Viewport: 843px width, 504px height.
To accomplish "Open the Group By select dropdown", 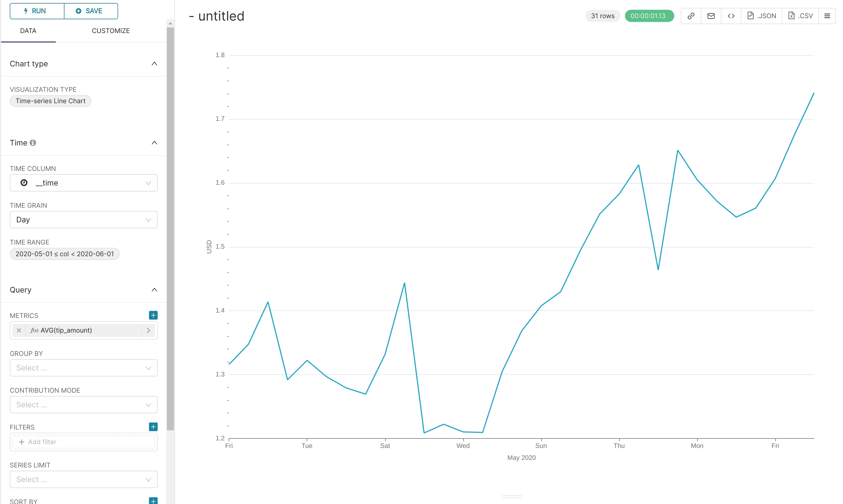I will pos(83,368).
